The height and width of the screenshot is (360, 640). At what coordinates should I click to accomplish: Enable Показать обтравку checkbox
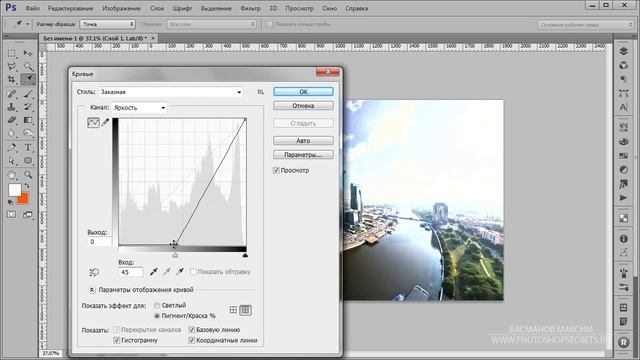(193, 271)
